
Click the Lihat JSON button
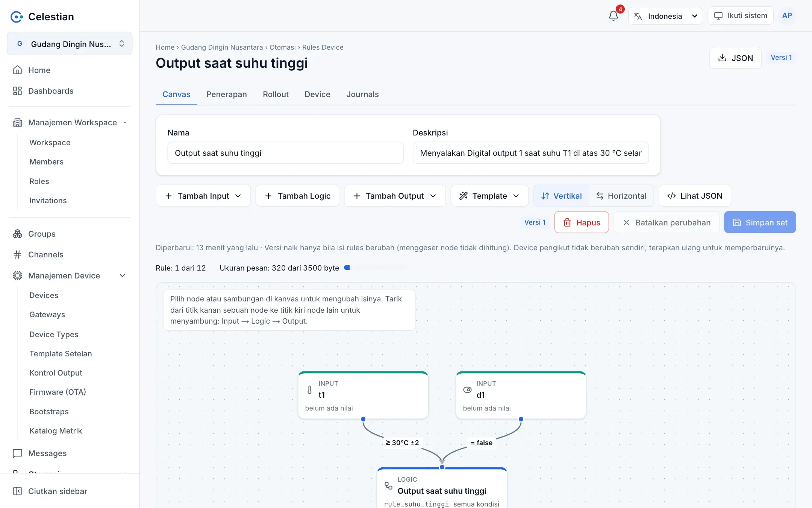click(x=695, y=196)
